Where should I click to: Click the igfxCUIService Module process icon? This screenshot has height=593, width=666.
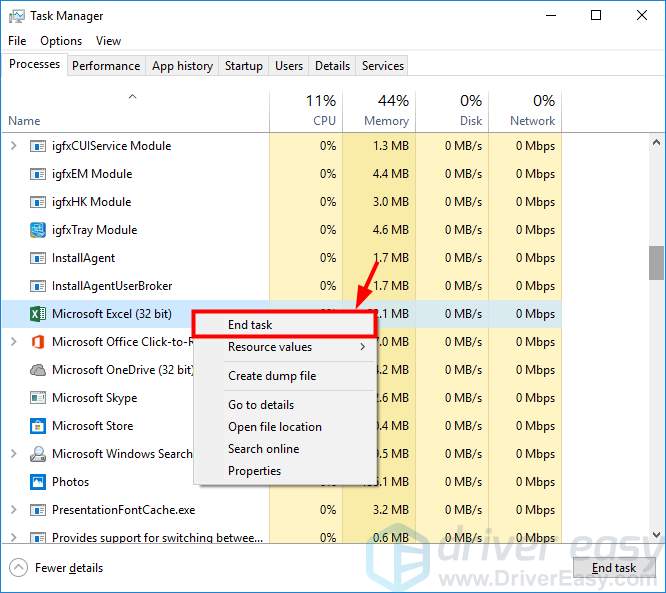pyautogui.click(x=38, y=146)
